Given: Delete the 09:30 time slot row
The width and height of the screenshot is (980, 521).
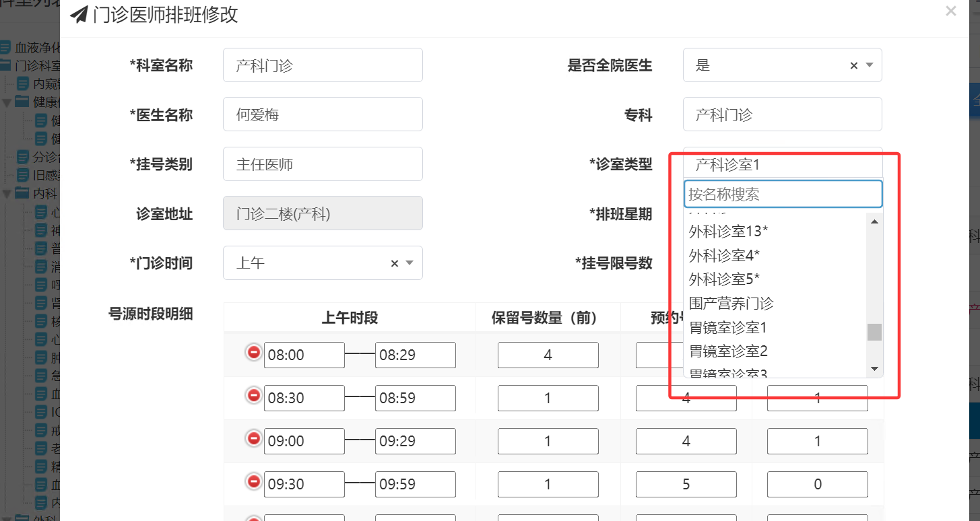Looking at the screenshot, I should [x=254, y=481].
